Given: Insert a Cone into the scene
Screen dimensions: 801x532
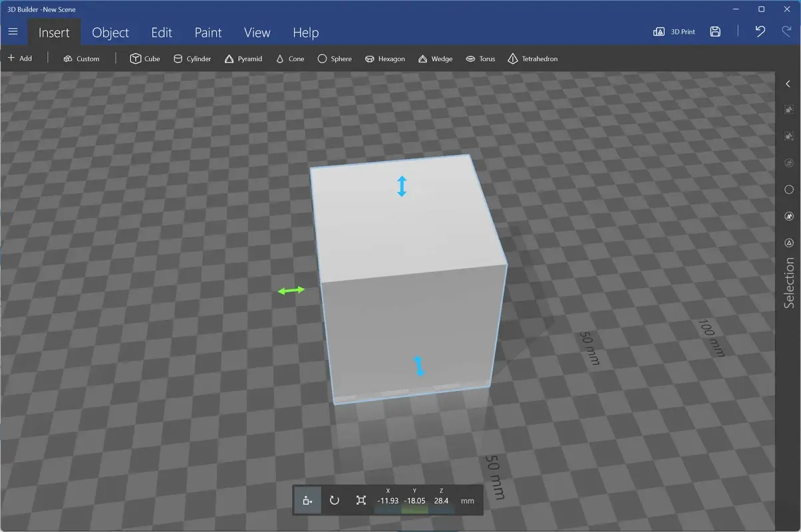Looking at the screenshot, I should point(289,59).
